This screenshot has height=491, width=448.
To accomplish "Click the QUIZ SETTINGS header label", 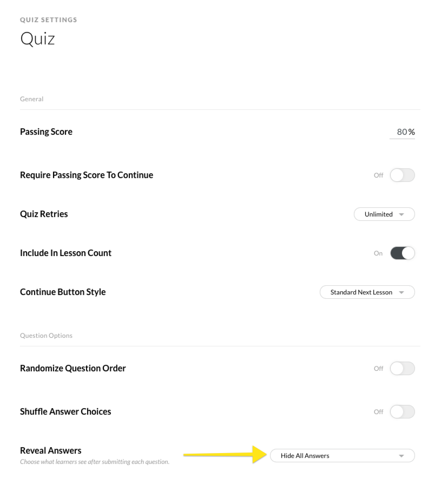I will (x=48, y=20).
